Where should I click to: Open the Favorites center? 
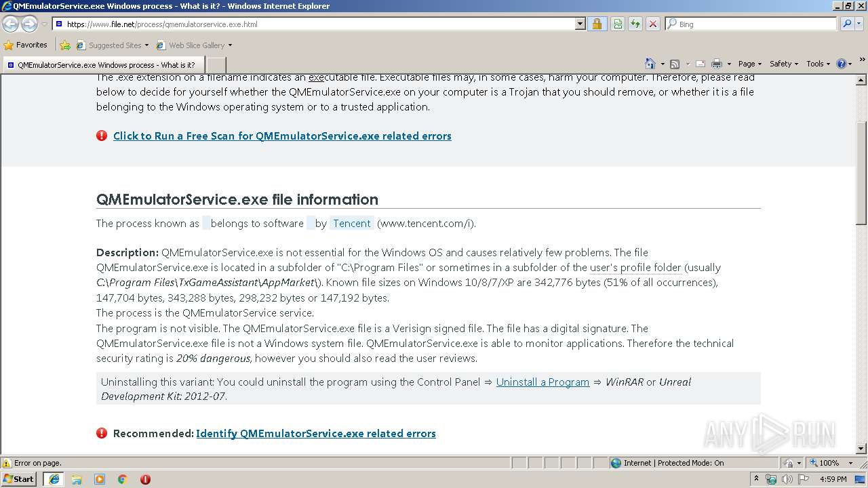[x=26, y=45]
